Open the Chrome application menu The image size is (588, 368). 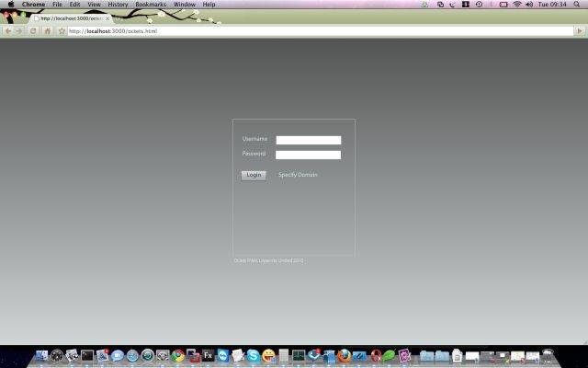click(x=33, y=4)
